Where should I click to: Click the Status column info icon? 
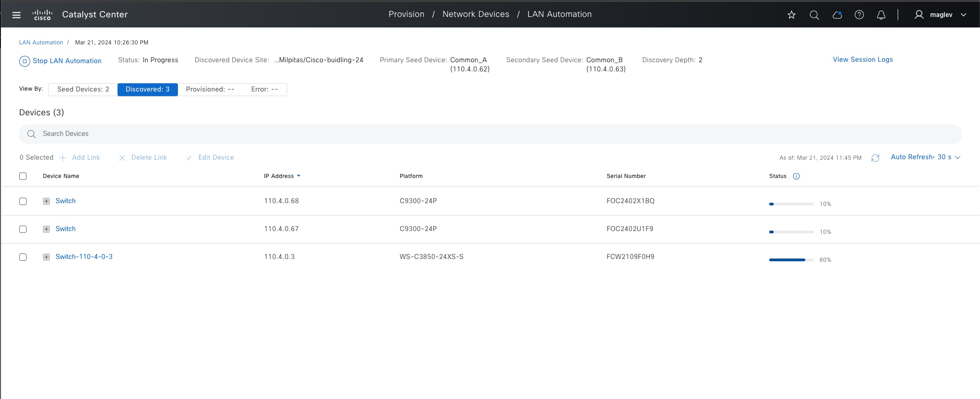coord(796,176)
